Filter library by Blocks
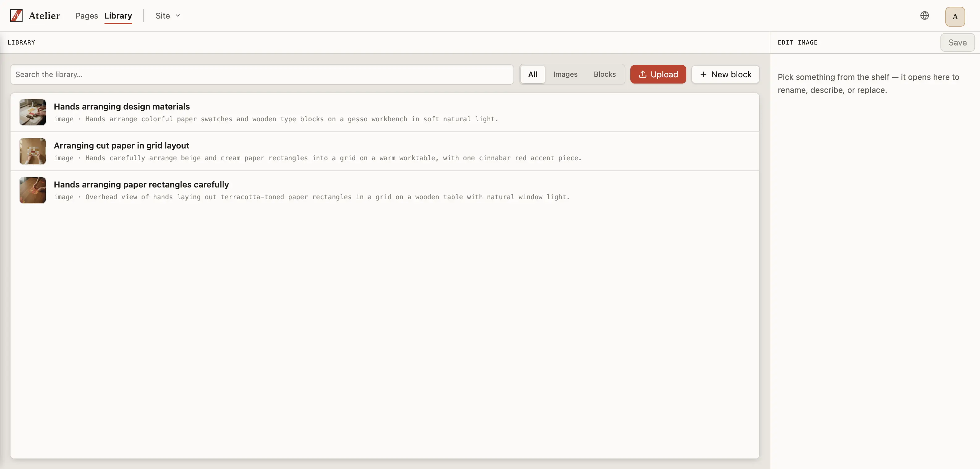The width and height of the screenshot is (980, 469). tap(604, 74)
